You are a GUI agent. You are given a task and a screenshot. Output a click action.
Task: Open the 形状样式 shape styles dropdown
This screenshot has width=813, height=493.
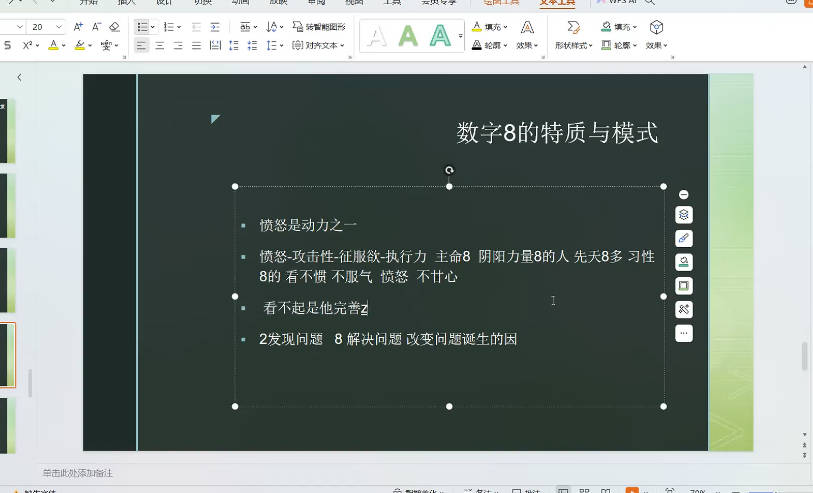coord(574,46)
